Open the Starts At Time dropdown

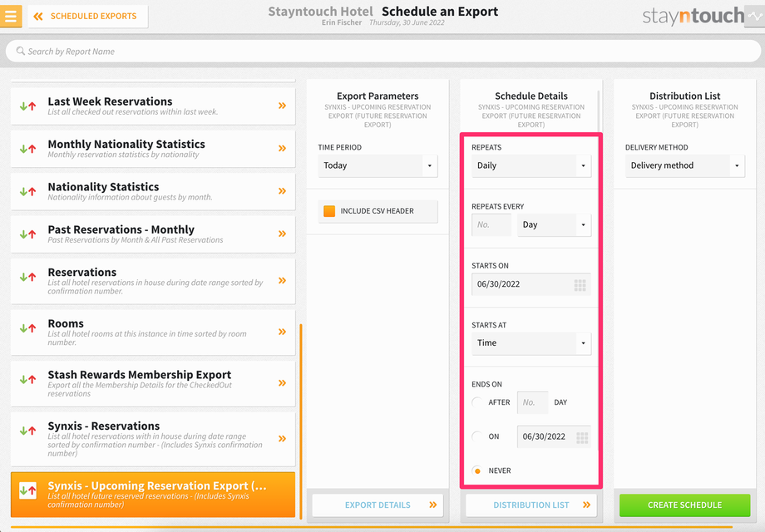coord(531,343)
